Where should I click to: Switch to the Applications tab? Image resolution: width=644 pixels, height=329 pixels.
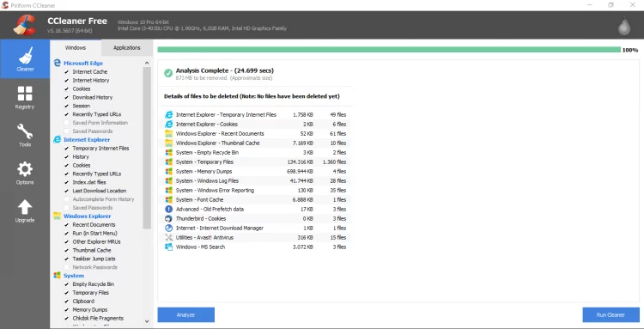pyautogui.click(x=127, y=47)
